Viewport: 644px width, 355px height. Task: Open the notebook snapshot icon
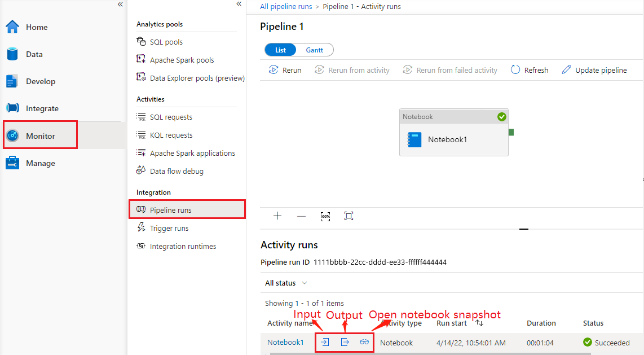(x=364, y=342)
